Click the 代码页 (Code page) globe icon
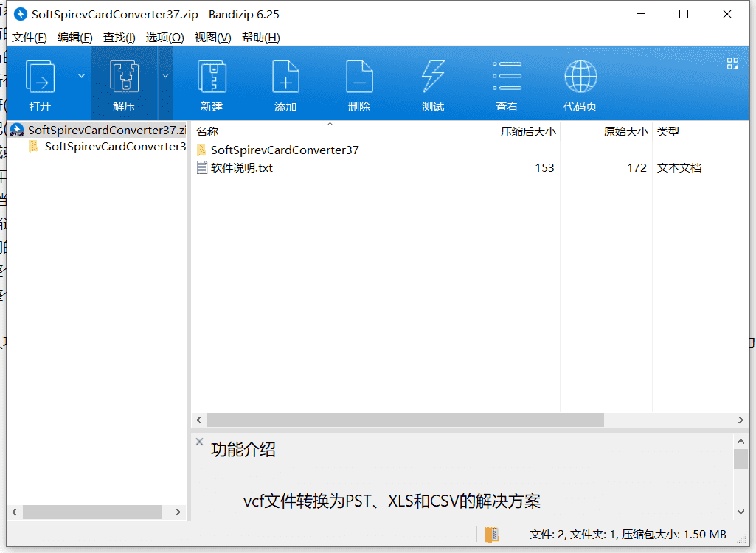Screen dimensions: 756x553 click(580, 76)
